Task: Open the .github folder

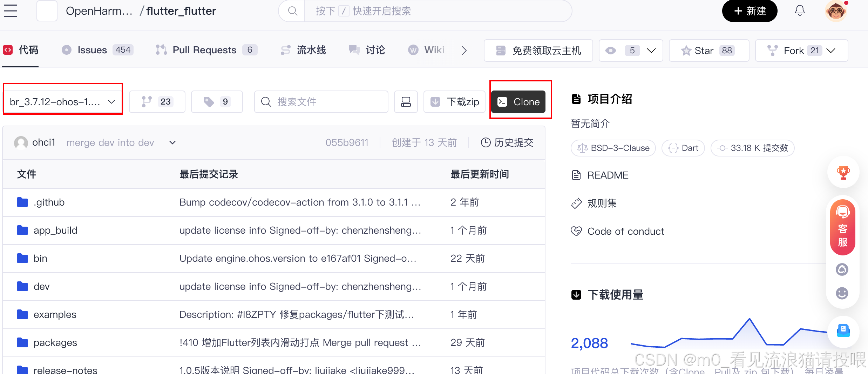Action: 49,202
